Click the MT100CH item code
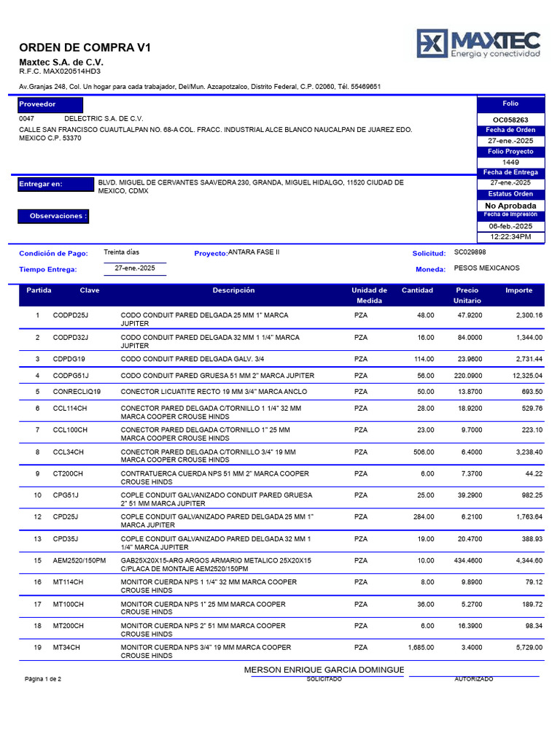Image resolution: width=560 pixels, height=747 pixels. coord(68,605)
